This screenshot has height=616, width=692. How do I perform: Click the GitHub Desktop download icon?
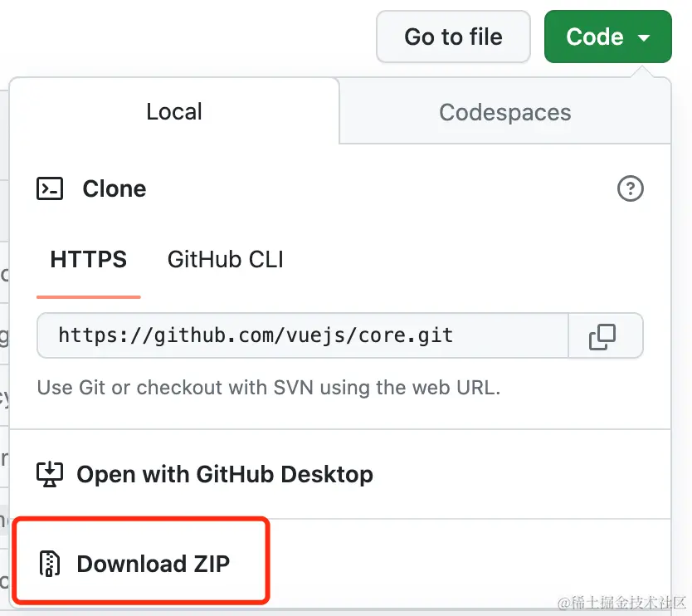(50, 475)
